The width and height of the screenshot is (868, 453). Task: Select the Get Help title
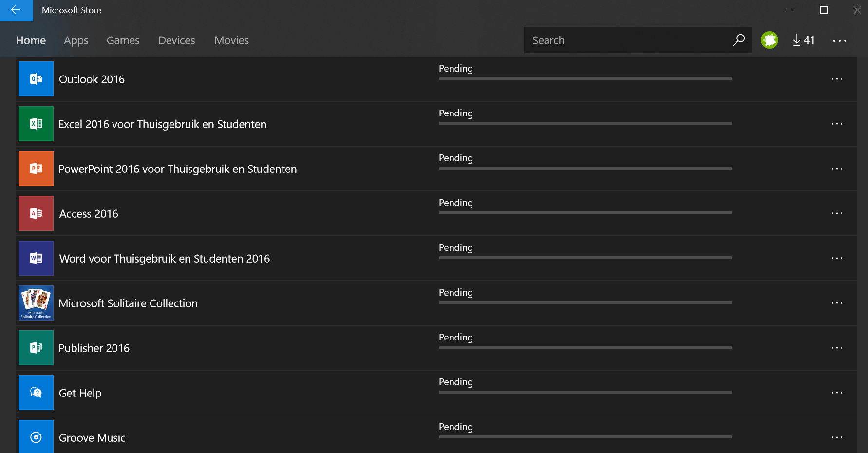pyautogui.click(x=80, y=393)
